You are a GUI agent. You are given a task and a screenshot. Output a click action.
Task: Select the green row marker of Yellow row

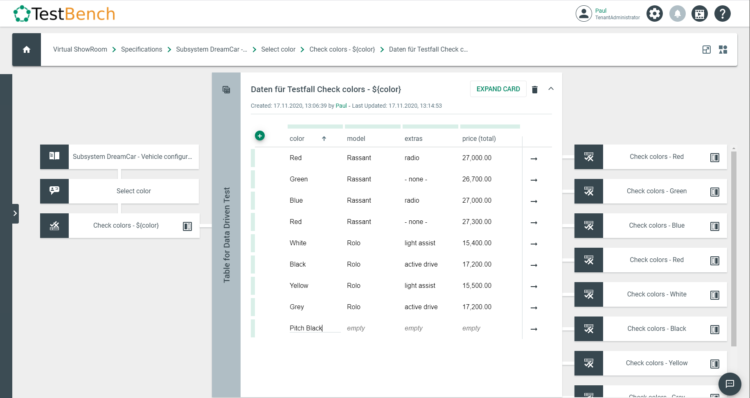[x=253, y=286]
